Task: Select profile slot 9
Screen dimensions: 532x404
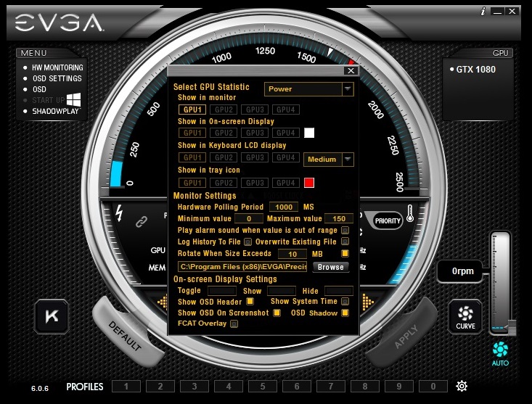Action: [x=399, y=387]
